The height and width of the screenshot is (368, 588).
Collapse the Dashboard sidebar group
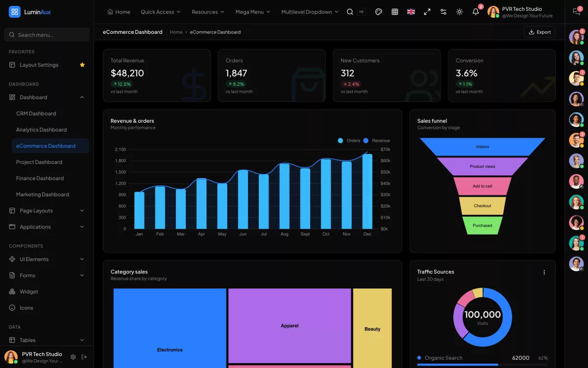tap(47, 97)
